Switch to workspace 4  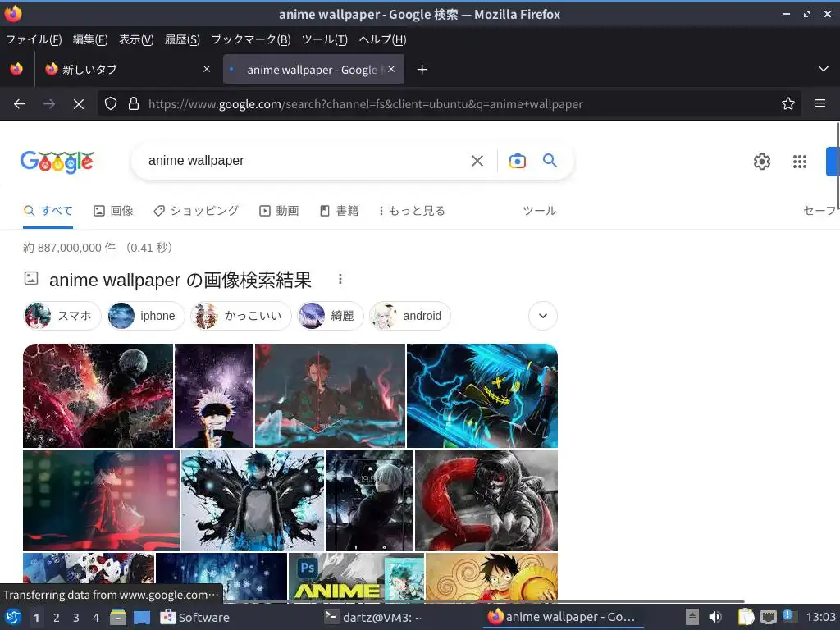[96, 618]
